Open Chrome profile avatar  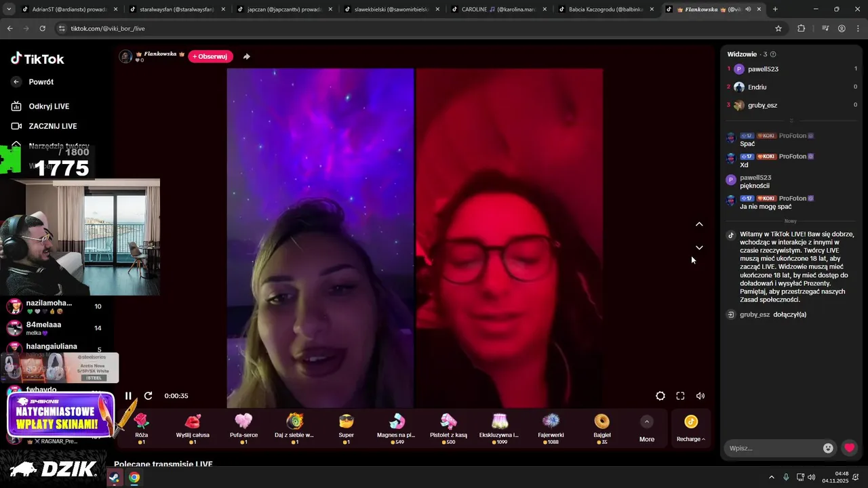842,28
